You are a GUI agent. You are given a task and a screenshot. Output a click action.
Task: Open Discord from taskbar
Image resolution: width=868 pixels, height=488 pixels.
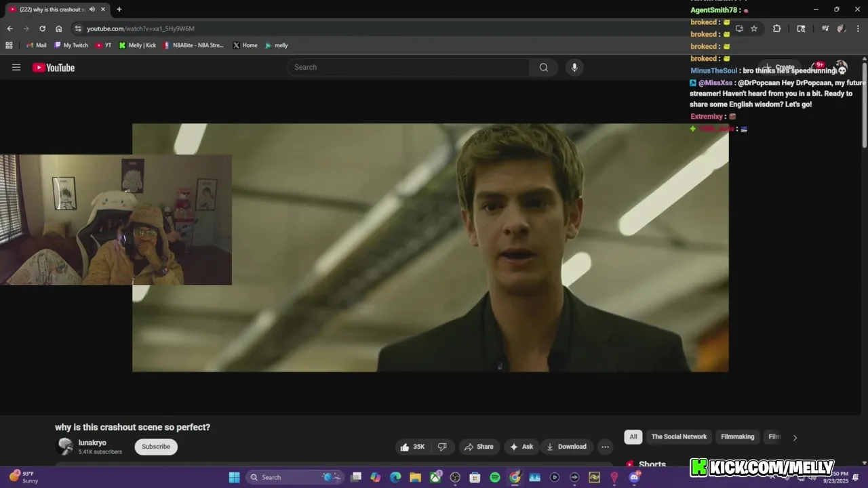[634, 477]
